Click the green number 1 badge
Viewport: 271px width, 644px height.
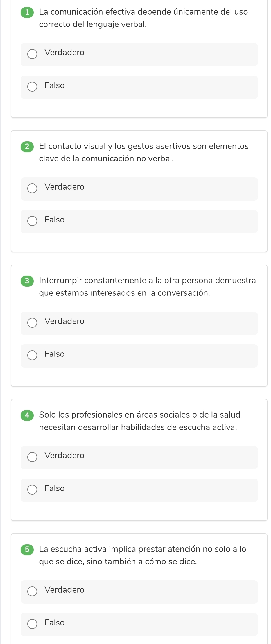point(27,12)
